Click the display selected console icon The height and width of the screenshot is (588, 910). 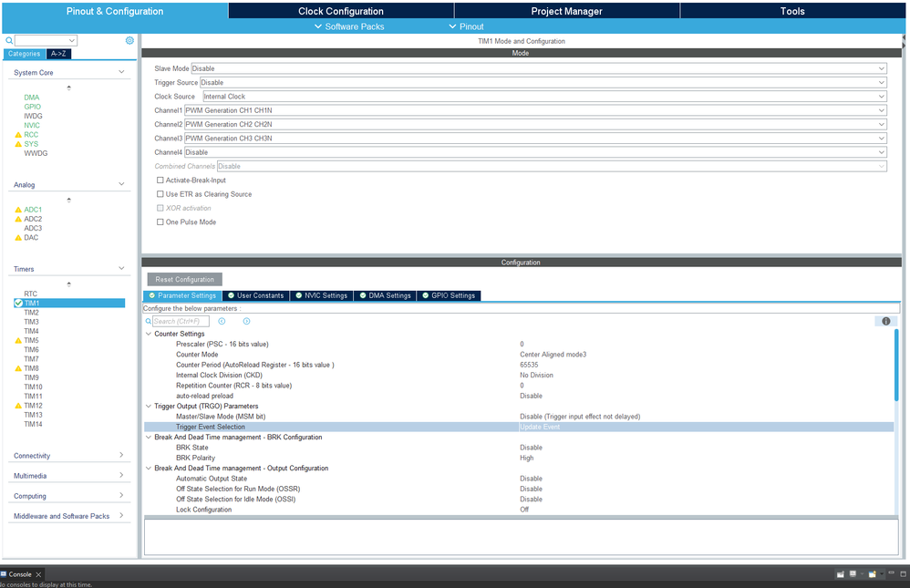click(853, 574)
